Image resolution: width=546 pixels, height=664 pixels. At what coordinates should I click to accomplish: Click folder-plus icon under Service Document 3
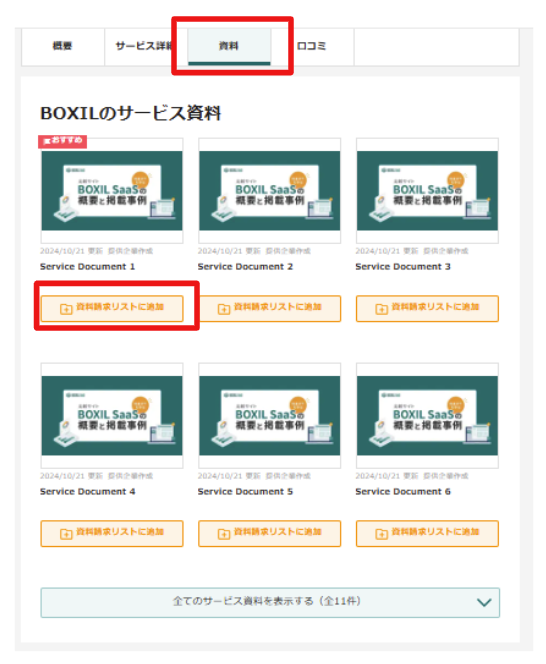(x=381, y=309)
